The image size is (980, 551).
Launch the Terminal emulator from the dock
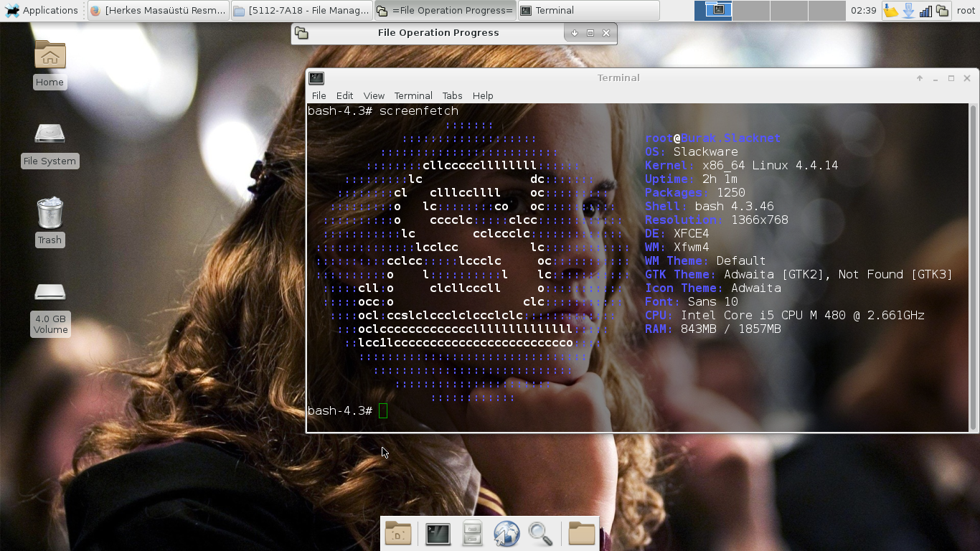438,534
